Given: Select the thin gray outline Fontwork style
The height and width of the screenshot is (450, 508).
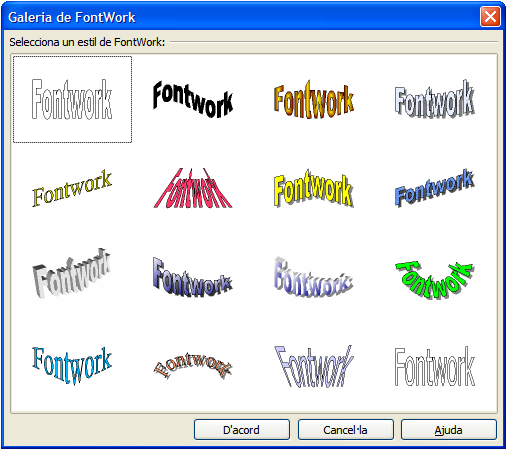Looking at the screenshot, I should tap(435, 366).
